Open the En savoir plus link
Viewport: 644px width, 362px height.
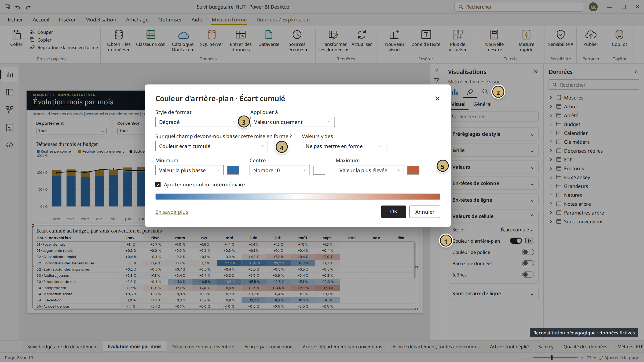pos(172,212)
